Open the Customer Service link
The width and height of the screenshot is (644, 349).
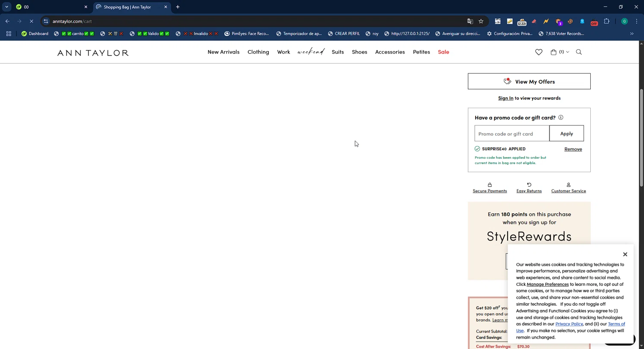[x=568, y=191]
